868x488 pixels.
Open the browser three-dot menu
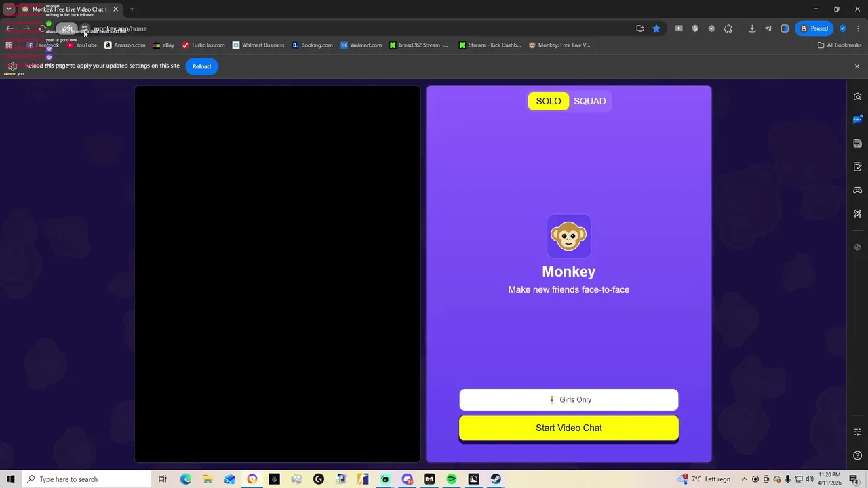coord(858,28)
